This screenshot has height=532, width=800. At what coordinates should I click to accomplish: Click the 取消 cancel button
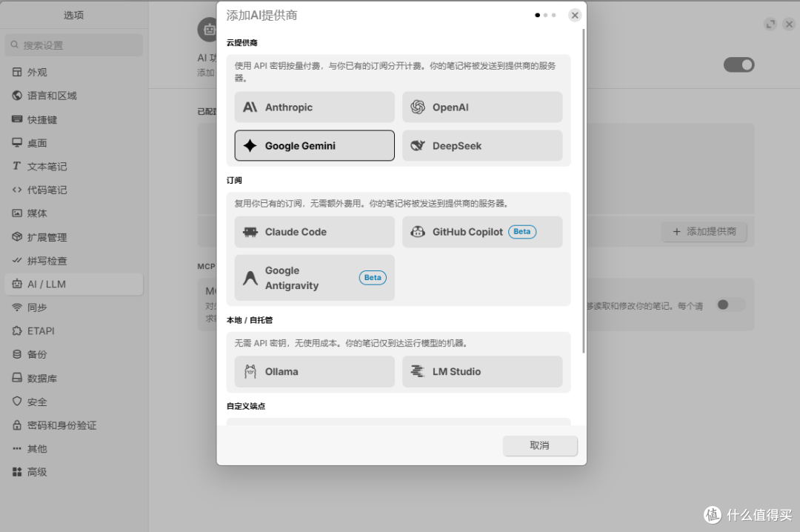540,446
